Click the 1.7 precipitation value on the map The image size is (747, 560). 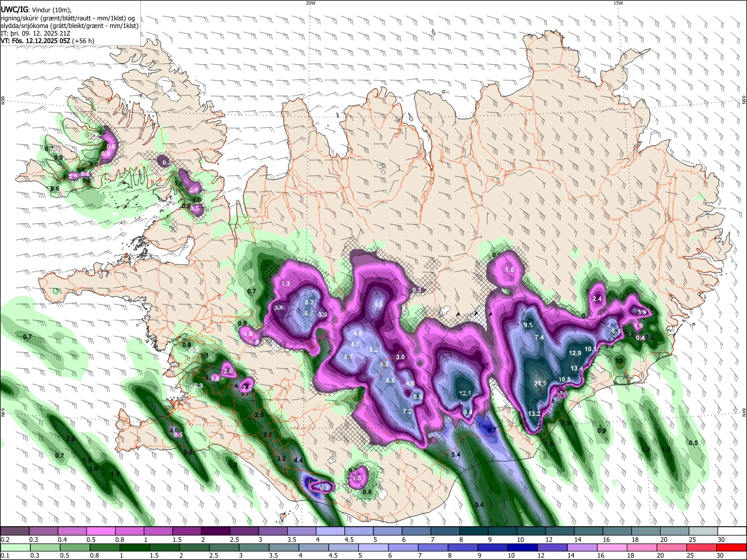[x=115, y=474]
